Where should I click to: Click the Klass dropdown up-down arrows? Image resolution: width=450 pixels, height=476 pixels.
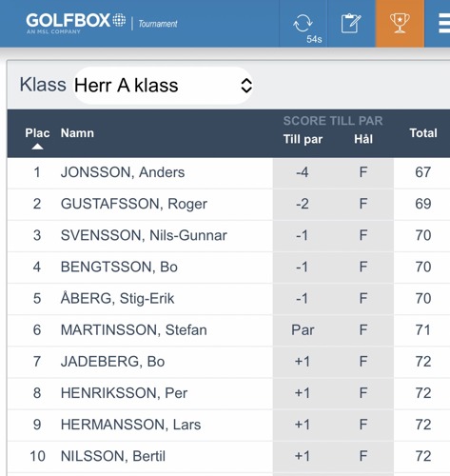(246, 86)
